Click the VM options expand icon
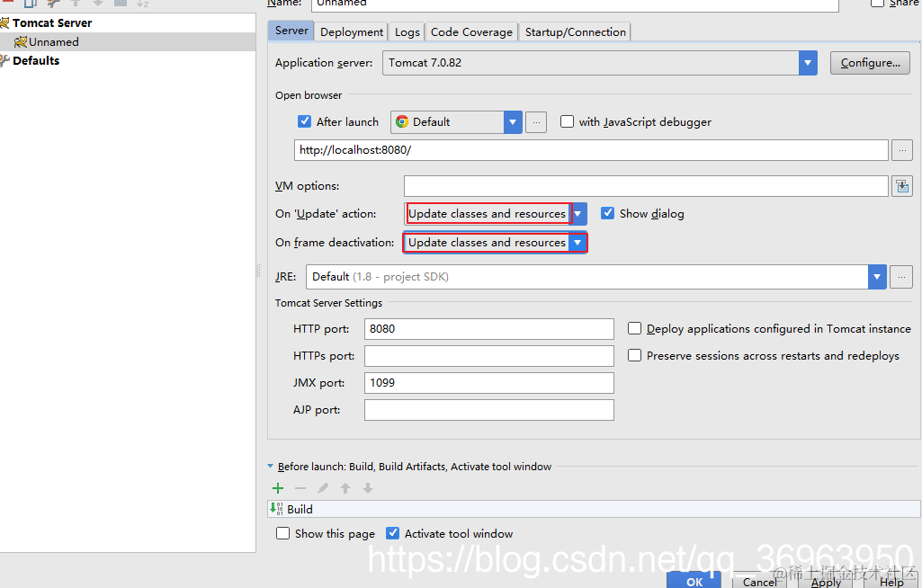The image size is (922, 588). tap(902, 186)
